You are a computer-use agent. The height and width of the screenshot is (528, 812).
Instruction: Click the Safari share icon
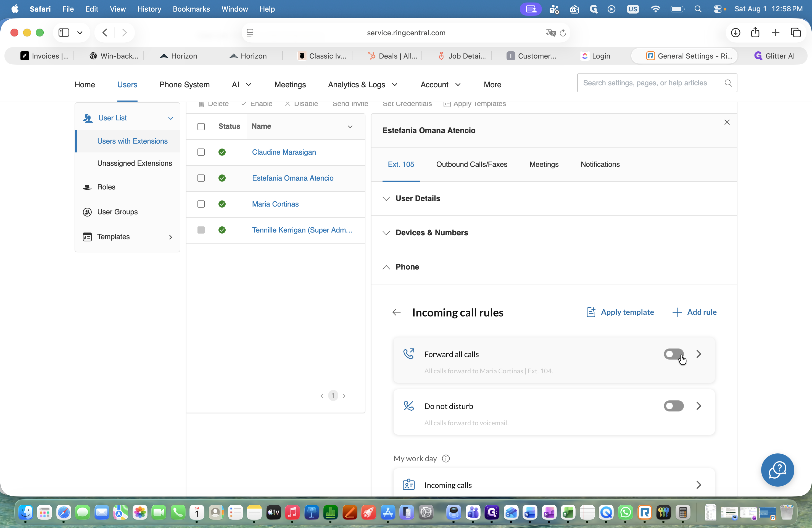click(x=755, y=32)
